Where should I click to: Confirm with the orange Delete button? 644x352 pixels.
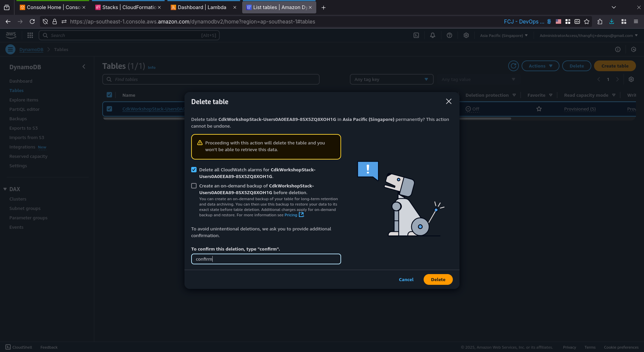coord(438,279)
